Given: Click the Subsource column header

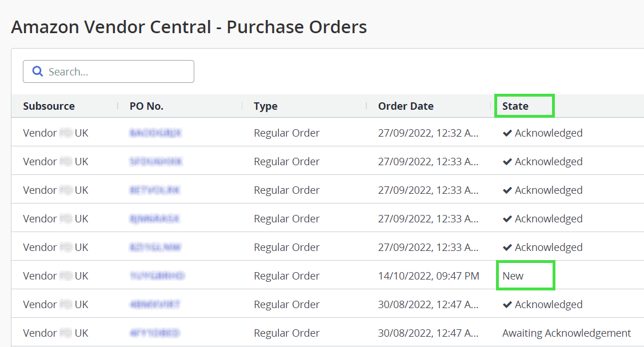Looking at the screenshot, I should 49,106.
